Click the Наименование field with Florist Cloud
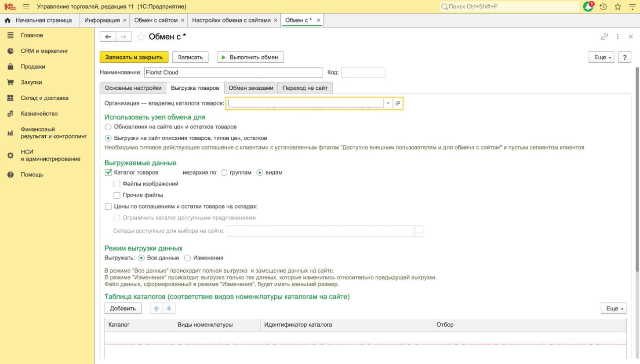Screen dimensions: 640x364 233,73
